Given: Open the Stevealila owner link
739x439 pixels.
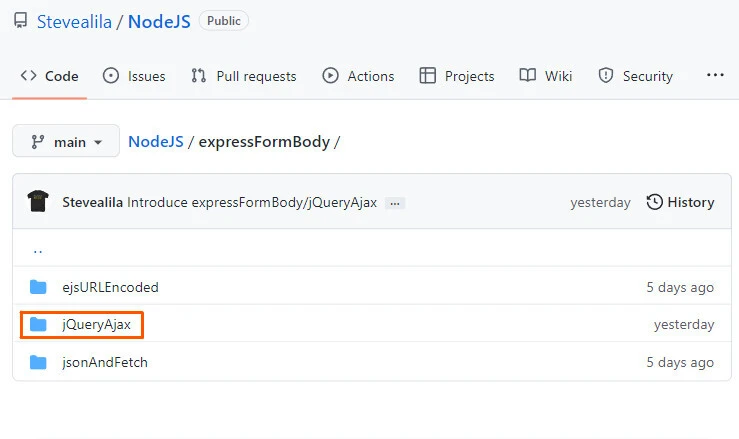Looking at the screenshot, I should (77, 21).
